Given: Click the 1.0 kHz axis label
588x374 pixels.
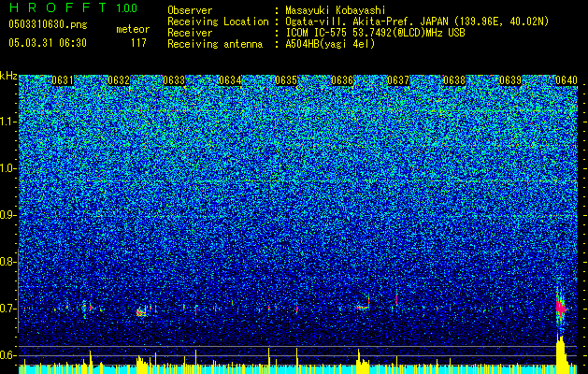Looking at the screenshot, I should pos(7,168).
